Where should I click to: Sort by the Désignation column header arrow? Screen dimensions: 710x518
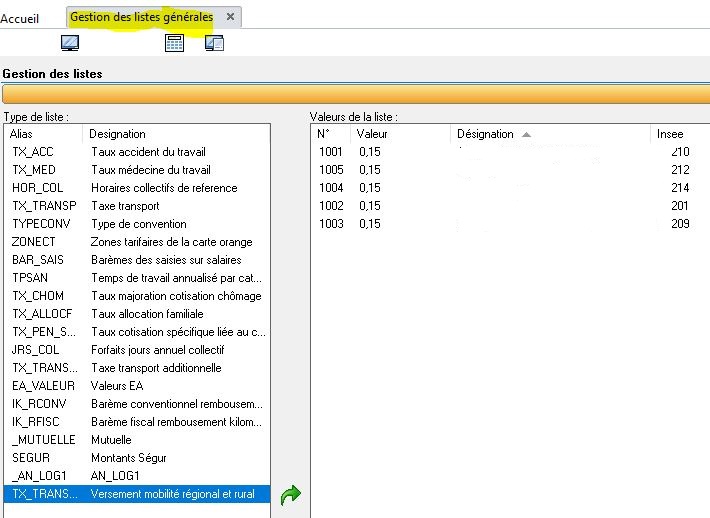tap(527, 134)
